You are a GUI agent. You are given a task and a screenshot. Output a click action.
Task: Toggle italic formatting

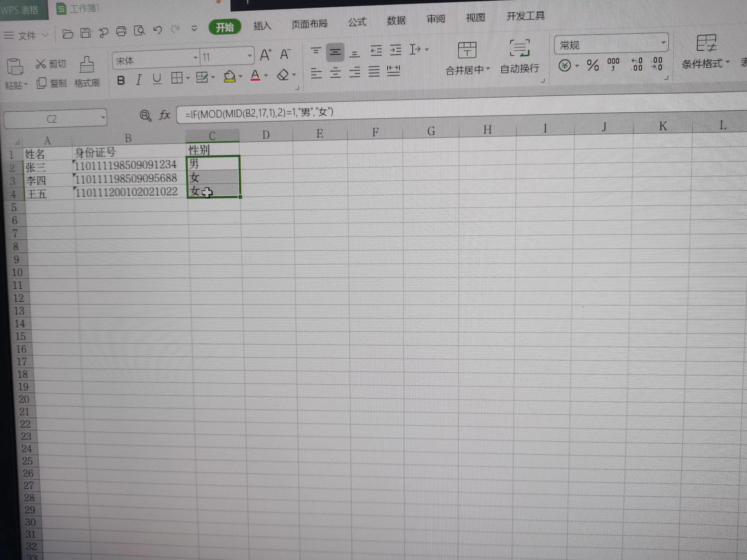[x=139, y=80]
